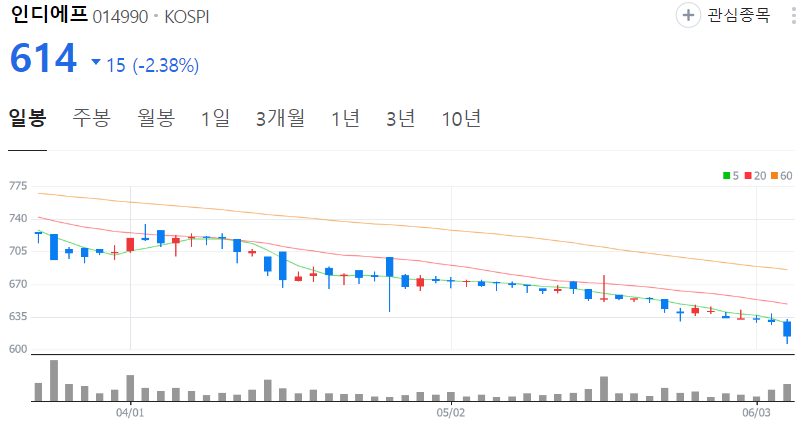This screenshot has width=805, height=422.
Task: Click the stock name 인디에프
Action: point(49,15)
